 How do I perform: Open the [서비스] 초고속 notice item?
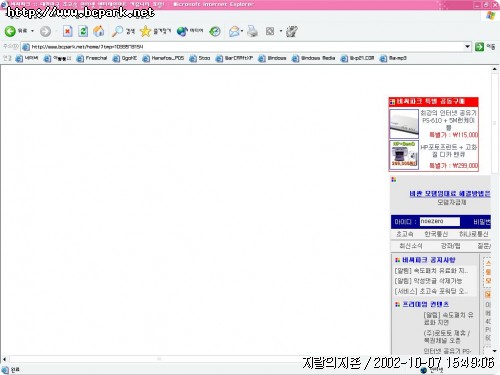pyautogui.click(x=431, y=291)
